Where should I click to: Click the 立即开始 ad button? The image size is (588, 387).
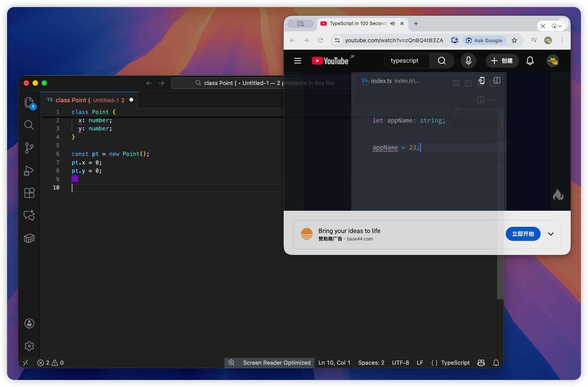(523, 234)
